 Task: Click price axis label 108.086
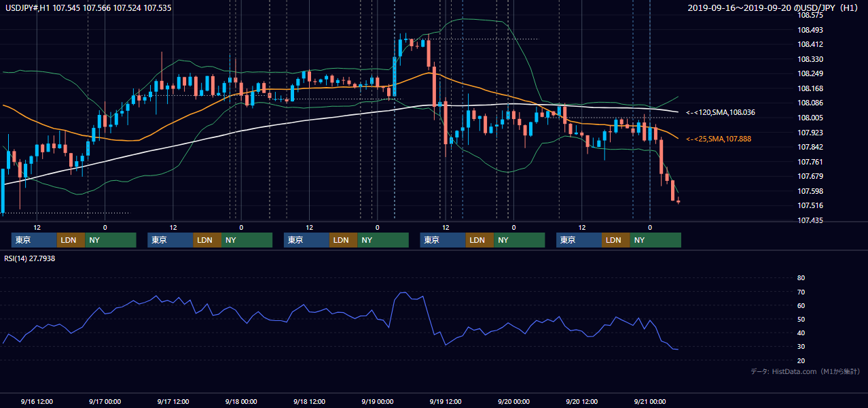coord(810,103)
